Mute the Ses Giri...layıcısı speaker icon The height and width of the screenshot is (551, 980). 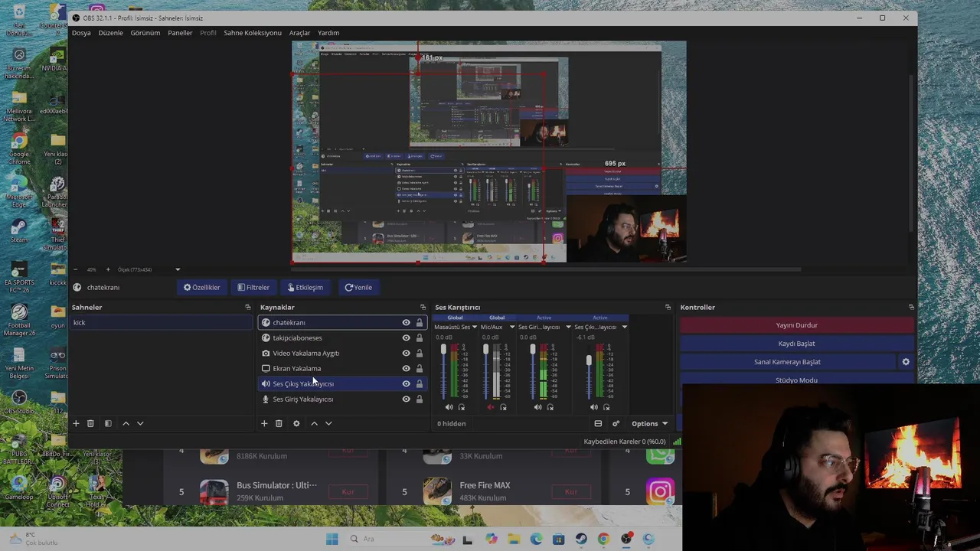537,407
